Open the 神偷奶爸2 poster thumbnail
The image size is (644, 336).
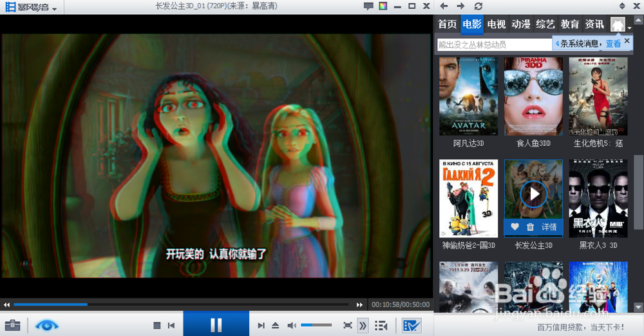pyautogui.click(x=468, y=198)
